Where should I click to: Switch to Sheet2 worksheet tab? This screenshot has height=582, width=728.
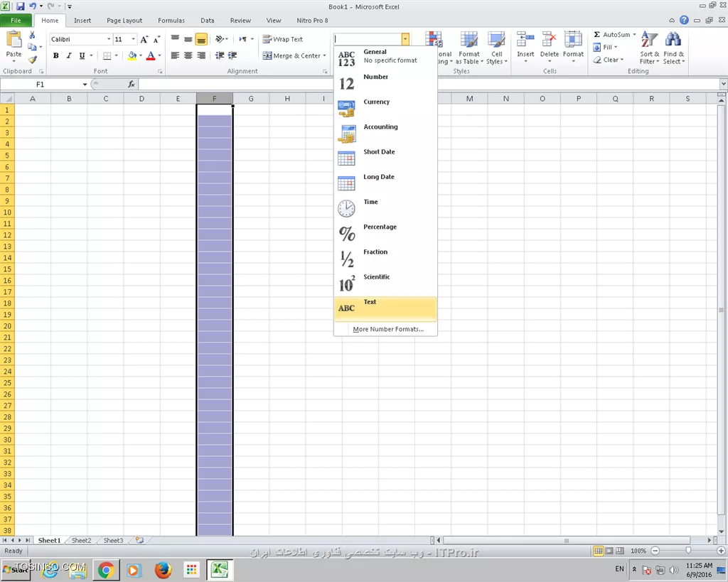pos(81,540)
